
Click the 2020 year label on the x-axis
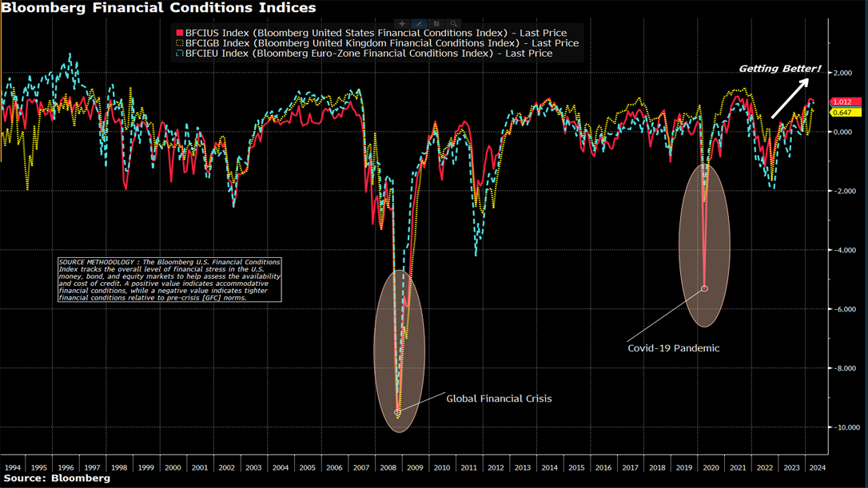[711, 467]
